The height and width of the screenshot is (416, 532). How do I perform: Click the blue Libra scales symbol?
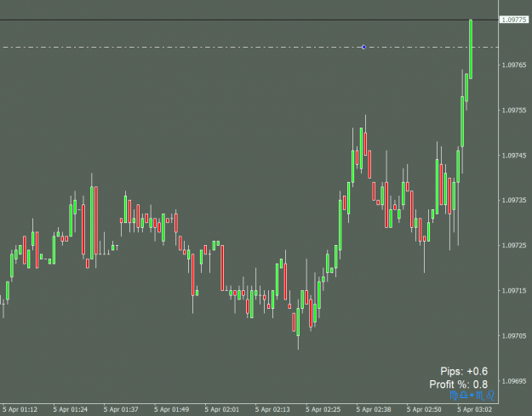tap(464, 395)
